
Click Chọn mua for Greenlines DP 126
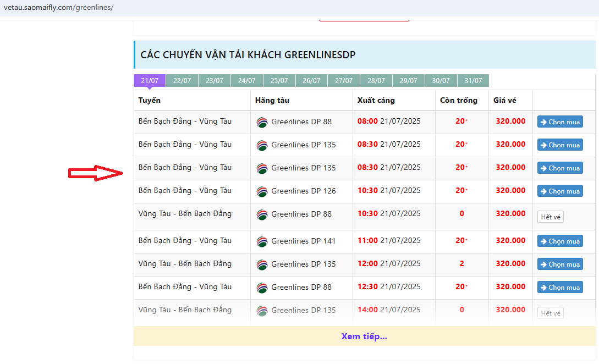tap(560, 191)
